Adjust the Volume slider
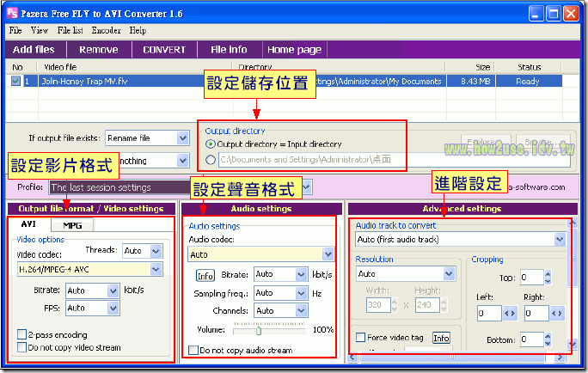The height and width of the screenshot is (373, 588). pos(258,329)
